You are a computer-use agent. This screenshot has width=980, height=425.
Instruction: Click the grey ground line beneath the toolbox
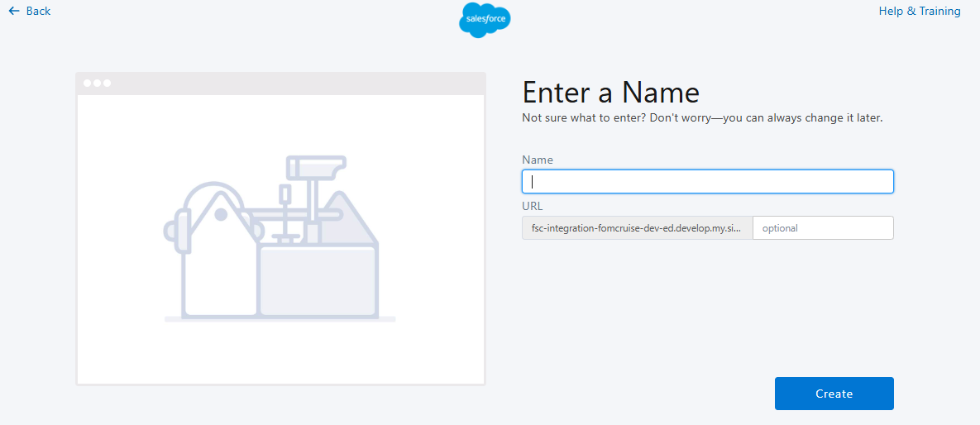[x=280, y=319]
